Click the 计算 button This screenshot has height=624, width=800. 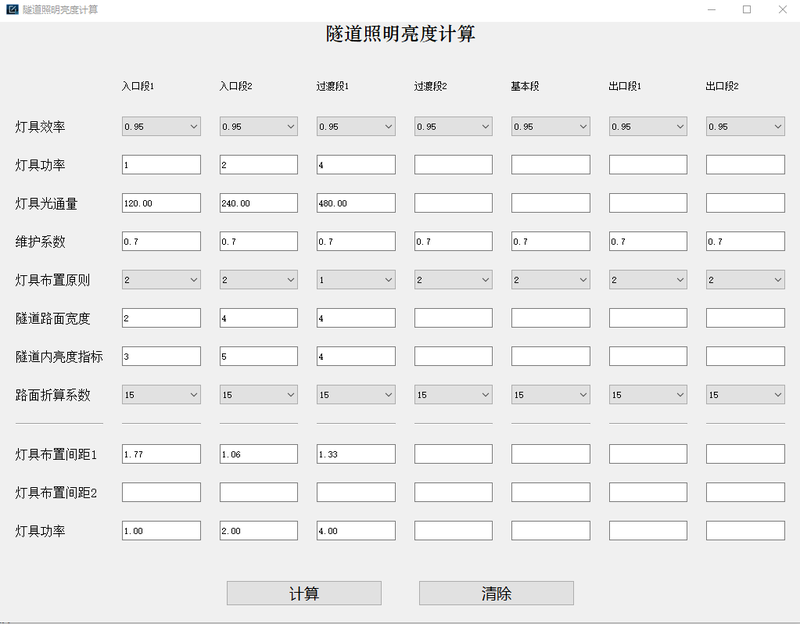(x=304, y=593)
